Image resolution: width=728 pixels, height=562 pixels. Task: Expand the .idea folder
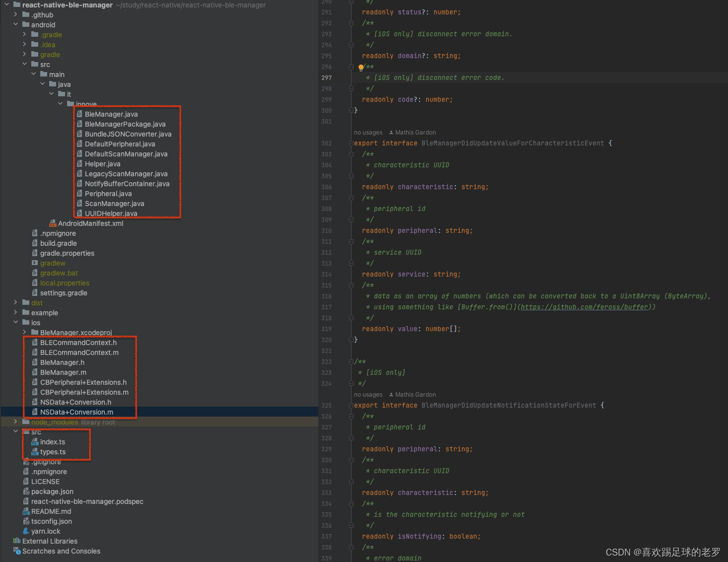(x=24, y=45)
